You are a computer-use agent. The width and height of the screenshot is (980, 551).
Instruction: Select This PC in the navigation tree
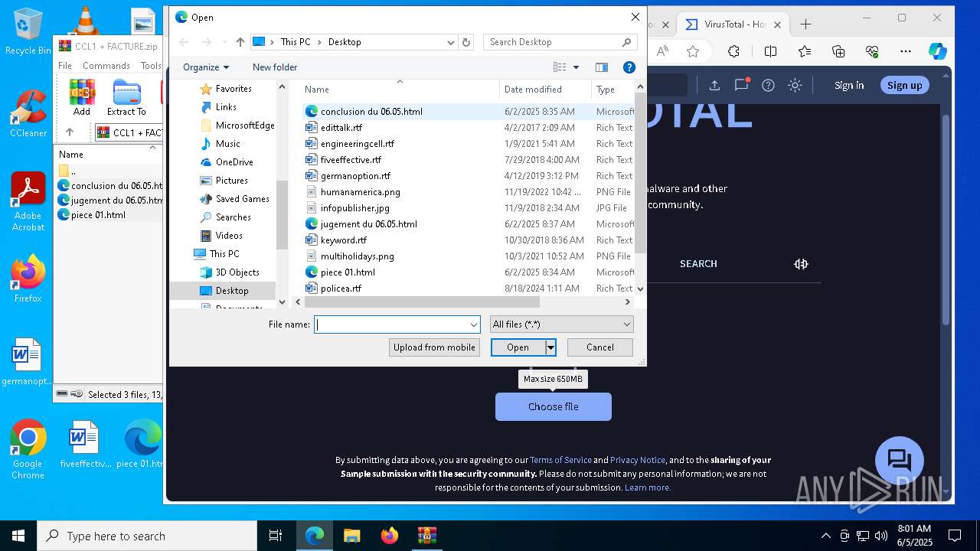tap(224, 254)
